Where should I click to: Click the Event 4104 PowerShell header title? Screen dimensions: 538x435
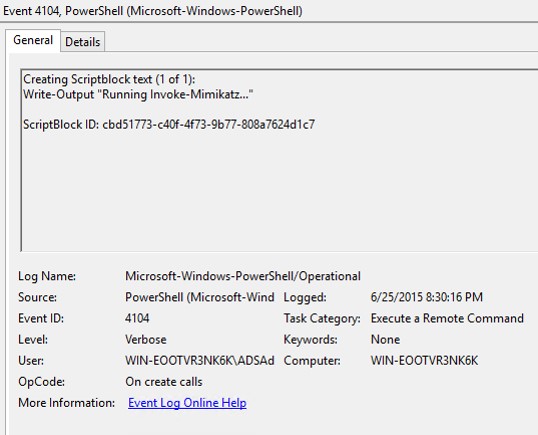pos(153,11)
